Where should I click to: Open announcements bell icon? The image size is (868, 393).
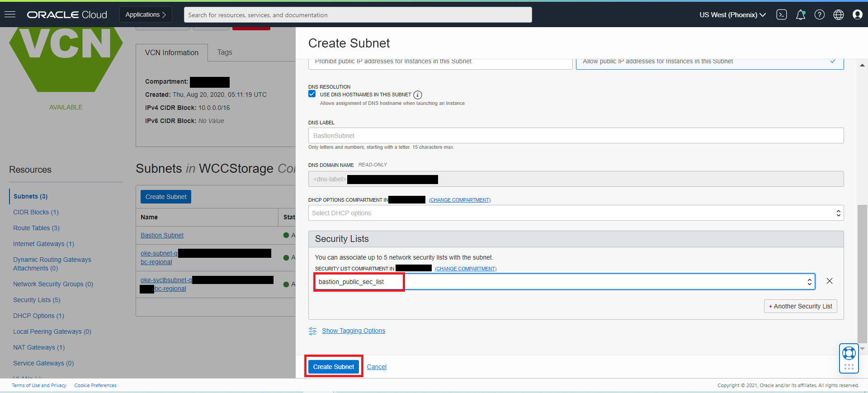pyautogui.click(x=801, y=14)
